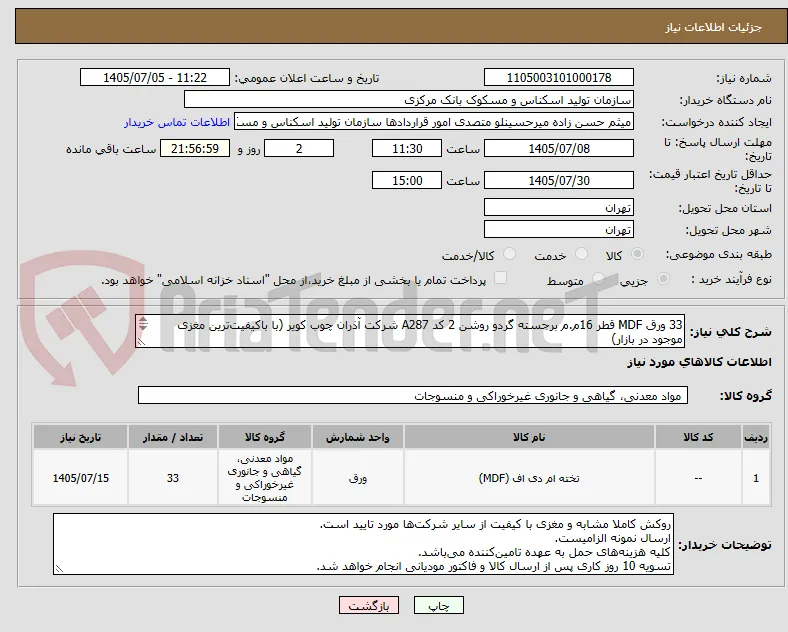Image resolution: width=788 pixels, height=632 pixels.
Task: Click the announcement date field 1405/07/05 - 11:22
Action: pyautogui.click(x=155, y=78)
